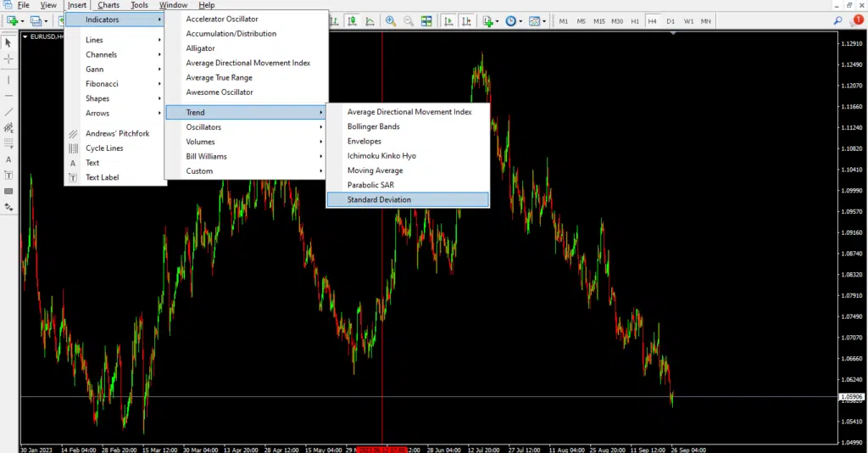This screenshot has height=453, width=868.
Task: Open dropdown arrow beside periods clock
Action: (520, 21)
